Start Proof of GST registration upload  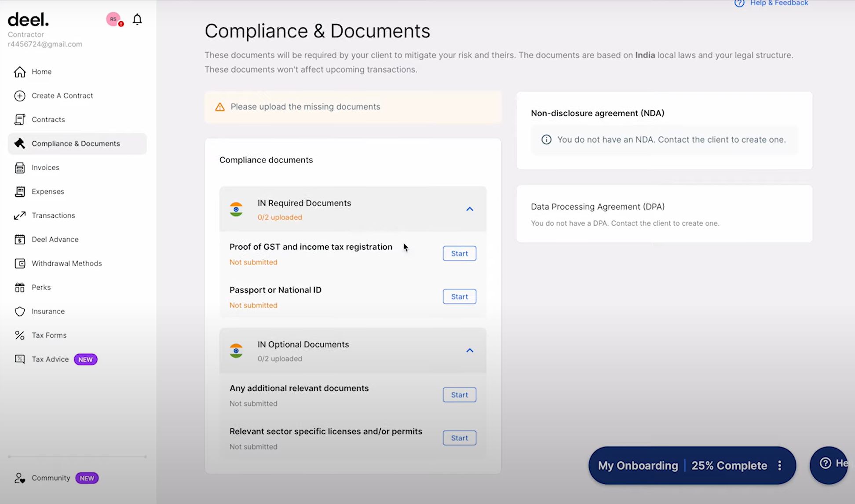[459, 253]
